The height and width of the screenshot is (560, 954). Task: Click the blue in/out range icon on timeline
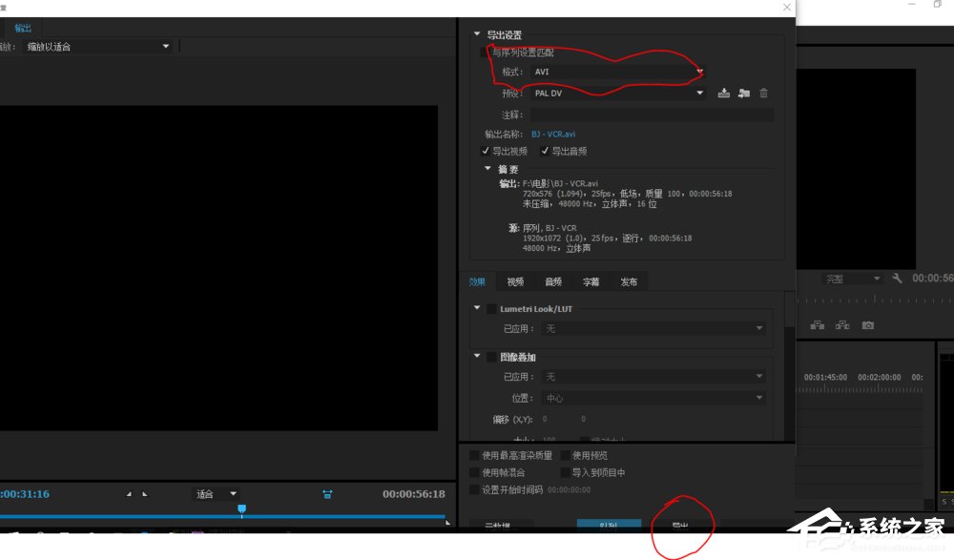pyautogui.click(x=328, y=494)
